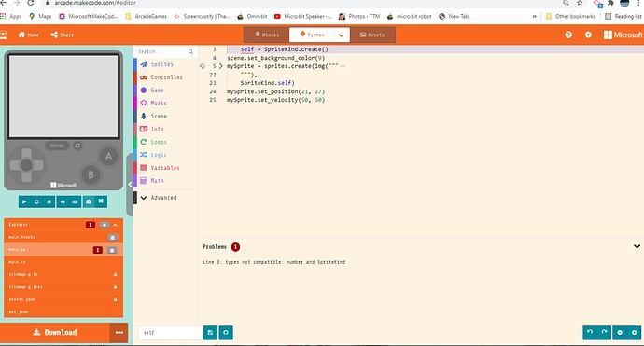This screenshot has height=346, width=644.
Task: Open the Loops toolbox category
Action: pyautogui.click(x=165, y=142)
